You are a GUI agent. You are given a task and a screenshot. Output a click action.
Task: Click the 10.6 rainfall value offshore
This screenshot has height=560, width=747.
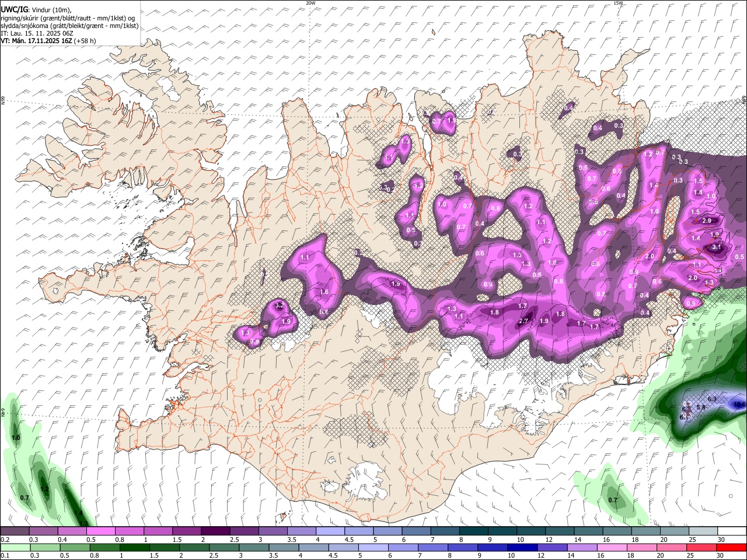tap(739, 404)
